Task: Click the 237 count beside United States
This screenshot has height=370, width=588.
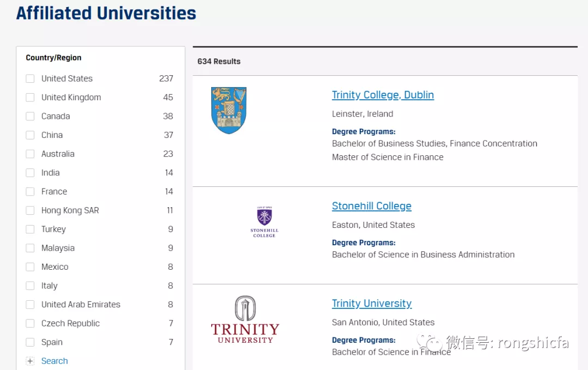Action: (x=166, y=78)
